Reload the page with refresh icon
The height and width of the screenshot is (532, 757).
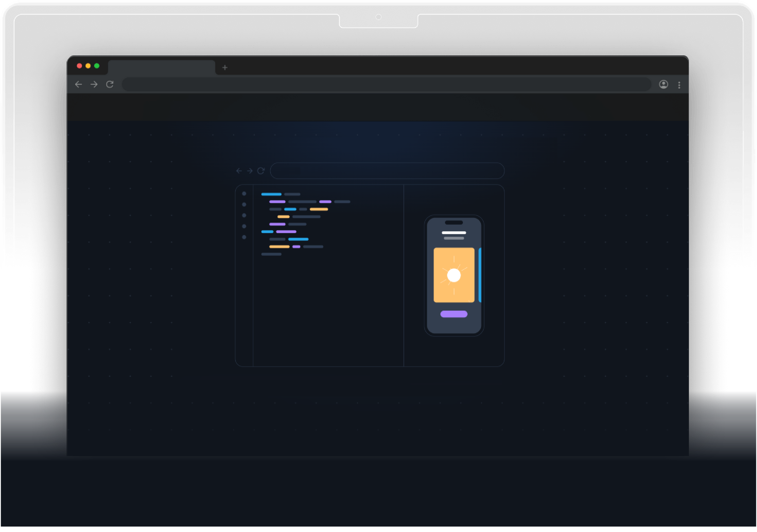110,84
